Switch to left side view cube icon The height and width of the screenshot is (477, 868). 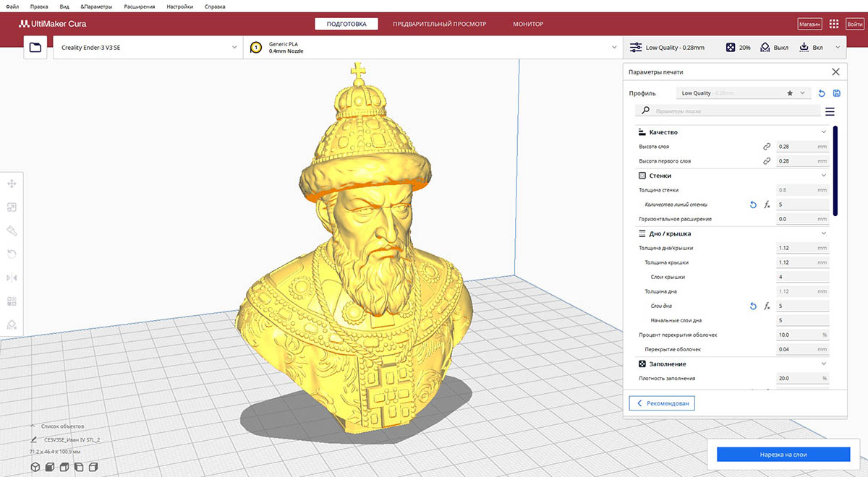point(77,468)
